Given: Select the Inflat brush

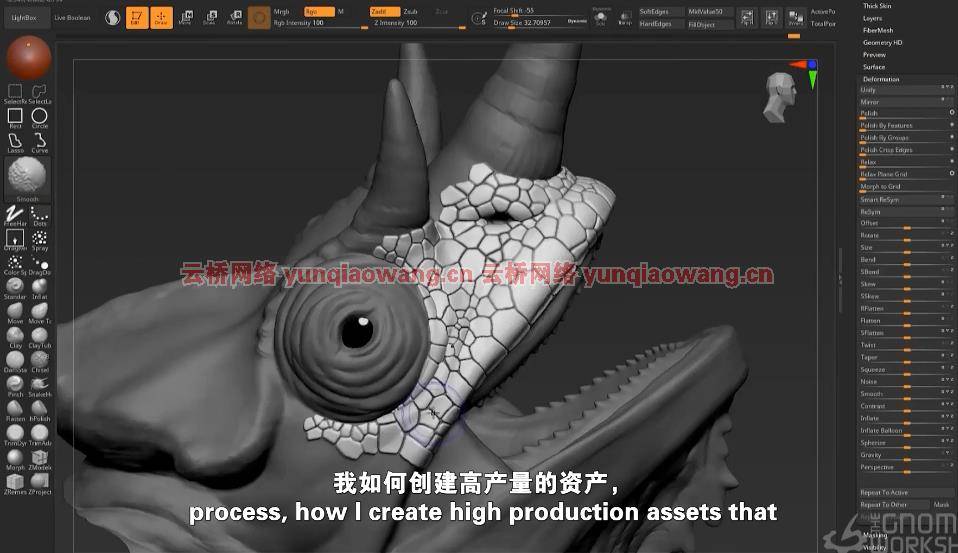Looking at the screenshot, I should point(40,288).
